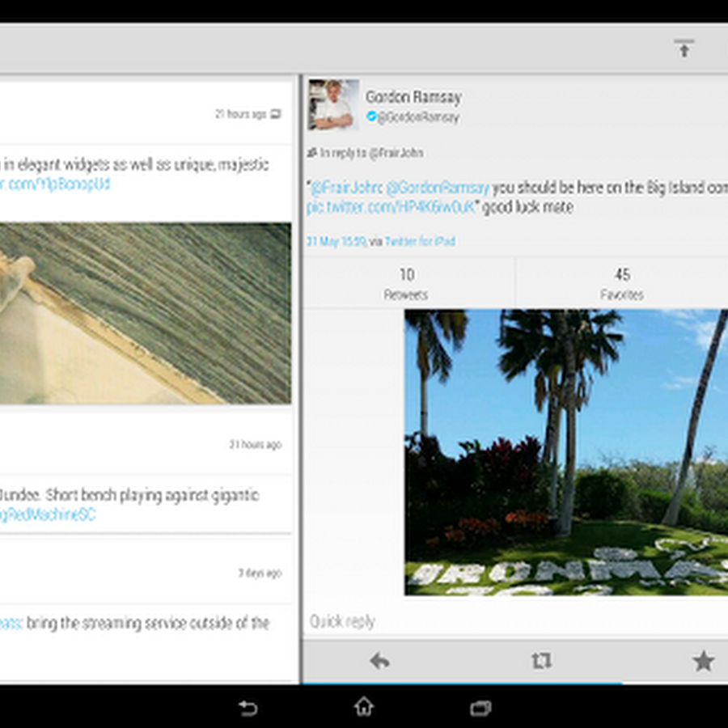Screen dimensions: 728x728
Task: Tap the Android home button
Action: tap(364, 707)
